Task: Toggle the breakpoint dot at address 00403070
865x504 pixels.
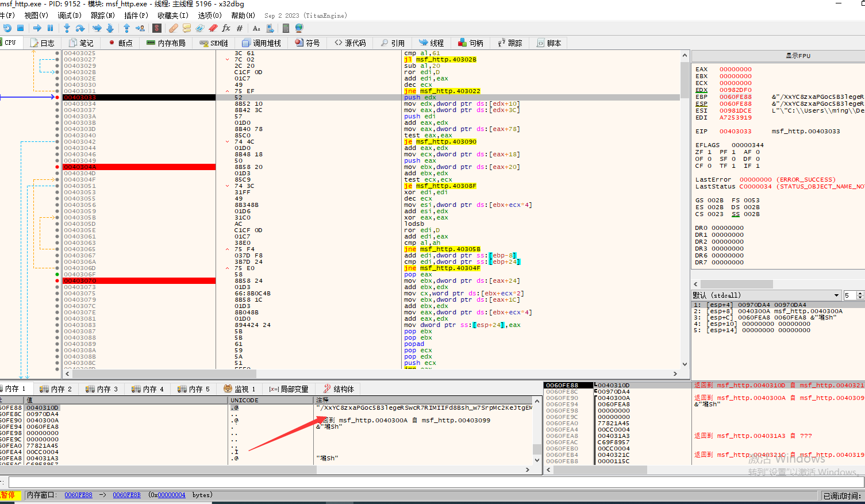Action: [x=57, y=281]
